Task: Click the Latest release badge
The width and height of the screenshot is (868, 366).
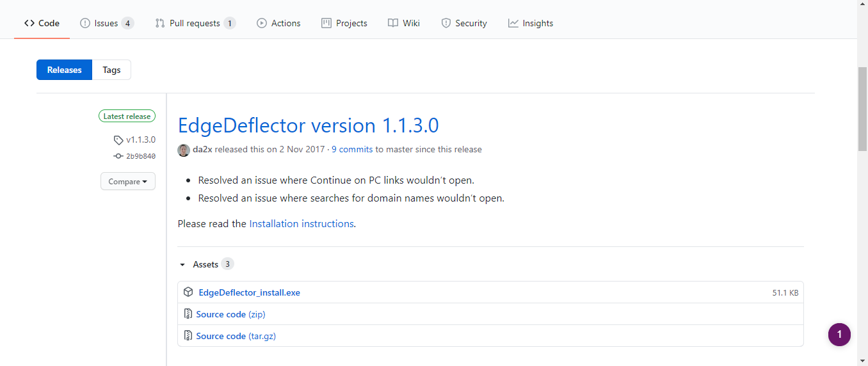Action: coord(127,116)
